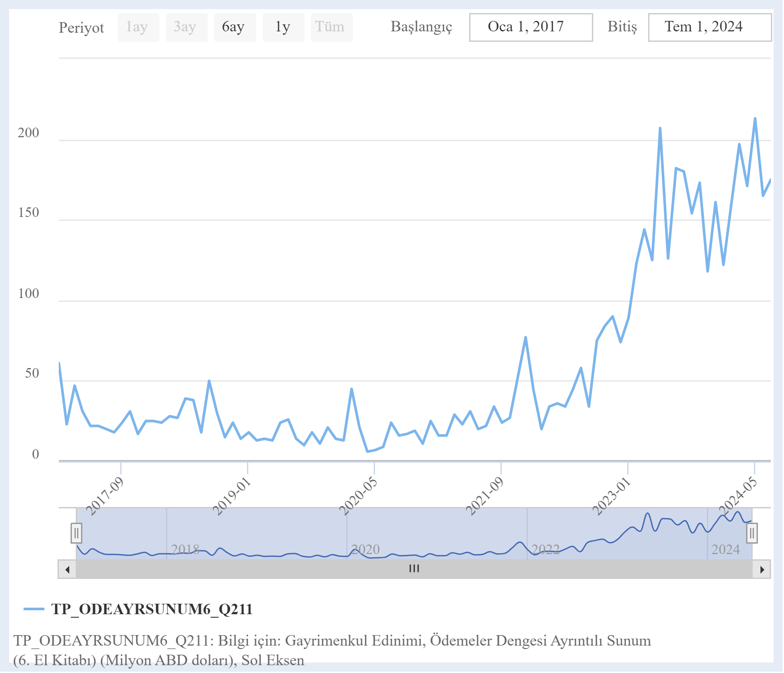Toggle TP_ODEAYRSUNUM6_Q211 series in legend
Viewport: 784px width, 673px height.
coord(152,609)
